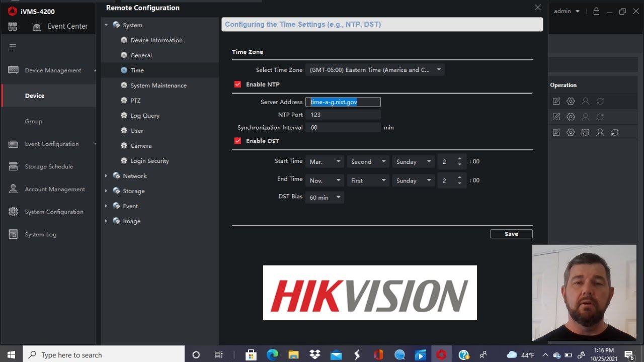Open the End Time week dropdown showing First

pyautogui.click(x=368, y=180)
